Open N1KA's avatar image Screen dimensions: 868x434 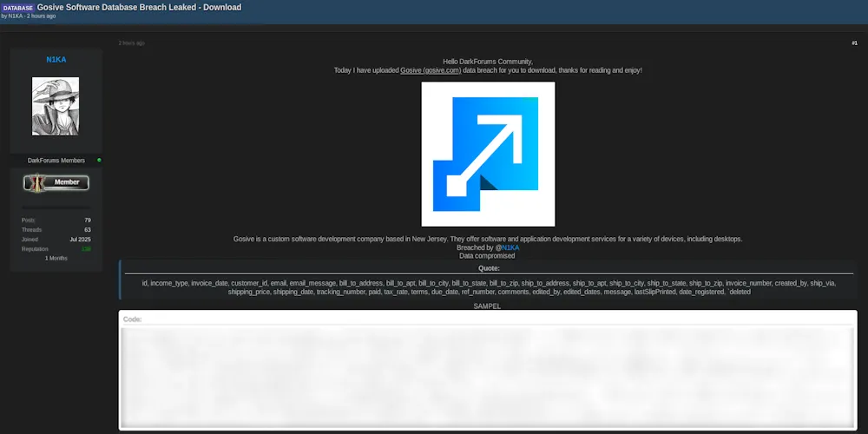pyautogui.click(x=56, y=106)
